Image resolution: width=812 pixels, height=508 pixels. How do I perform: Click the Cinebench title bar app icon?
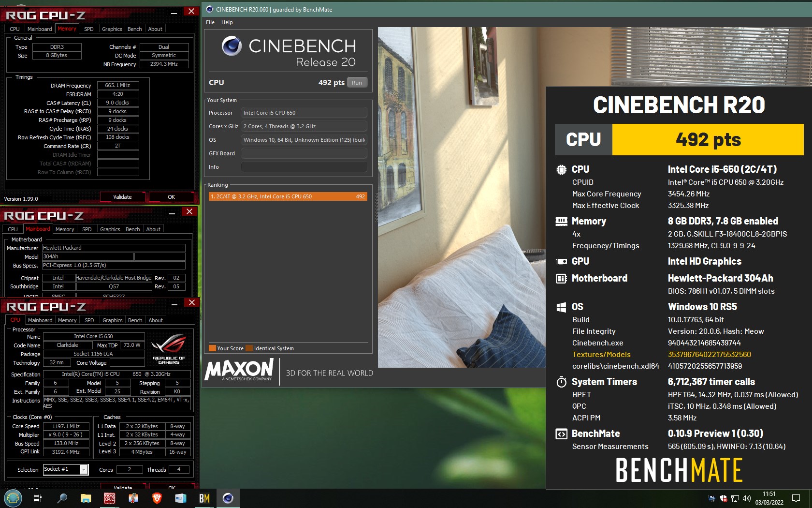tap(210, 9)
